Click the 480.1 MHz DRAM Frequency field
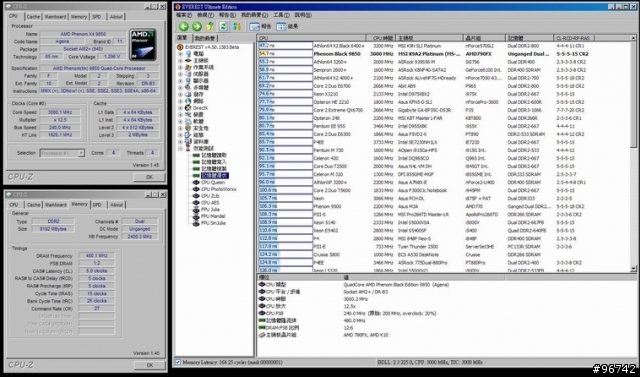 [x=96, y=256]
